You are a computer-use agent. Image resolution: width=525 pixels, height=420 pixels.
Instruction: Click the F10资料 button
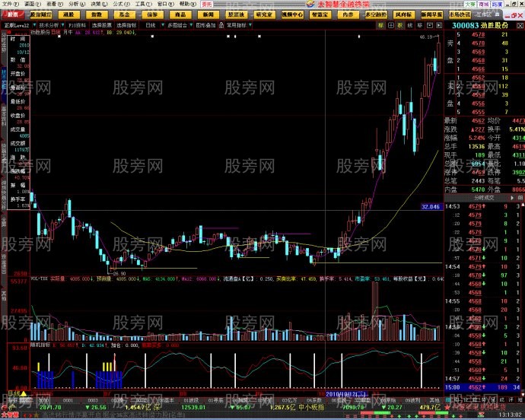click(x=77, y=25)
